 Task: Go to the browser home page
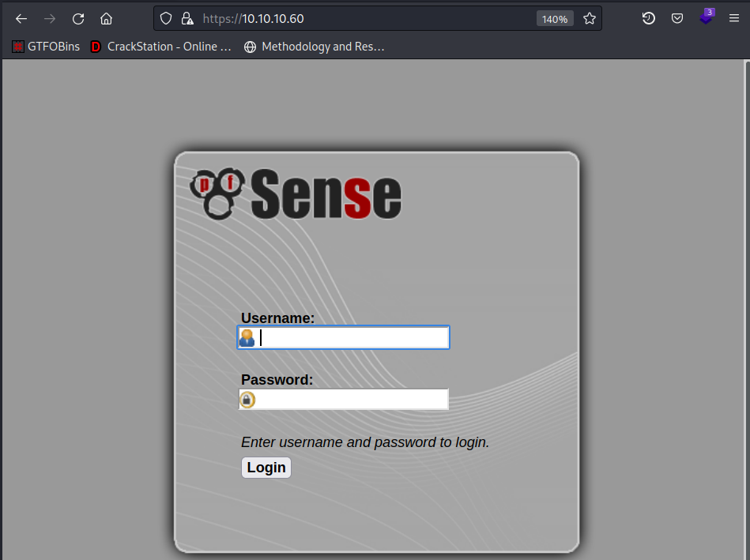tap(106, 19)
